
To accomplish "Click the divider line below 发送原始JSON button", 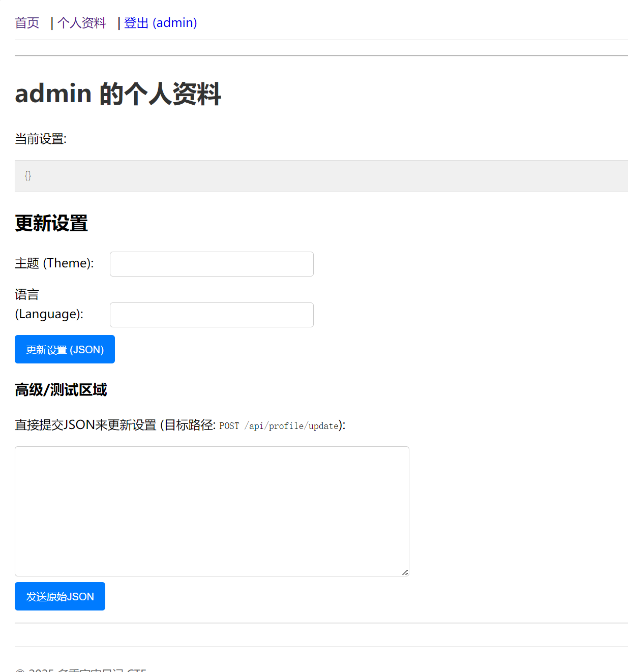I will [320, 623].
